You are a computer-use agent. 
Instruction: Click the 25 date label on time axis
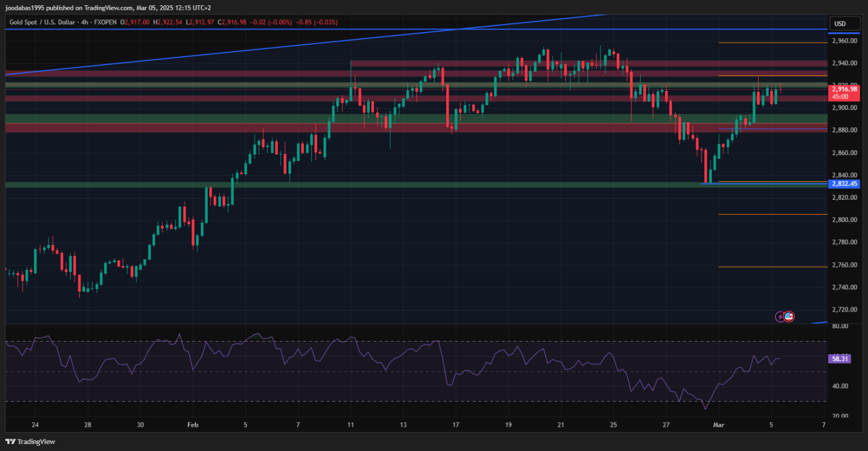(x=613, y=425)
